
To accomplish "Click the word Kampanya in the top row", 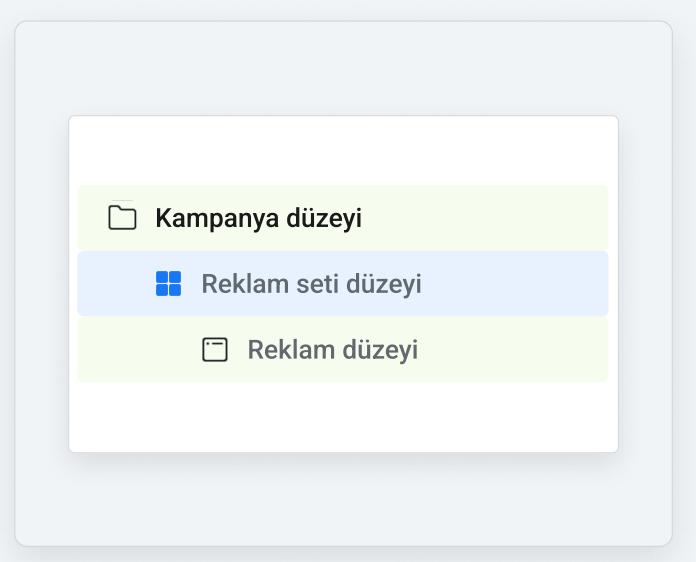I will coord(217,218).
